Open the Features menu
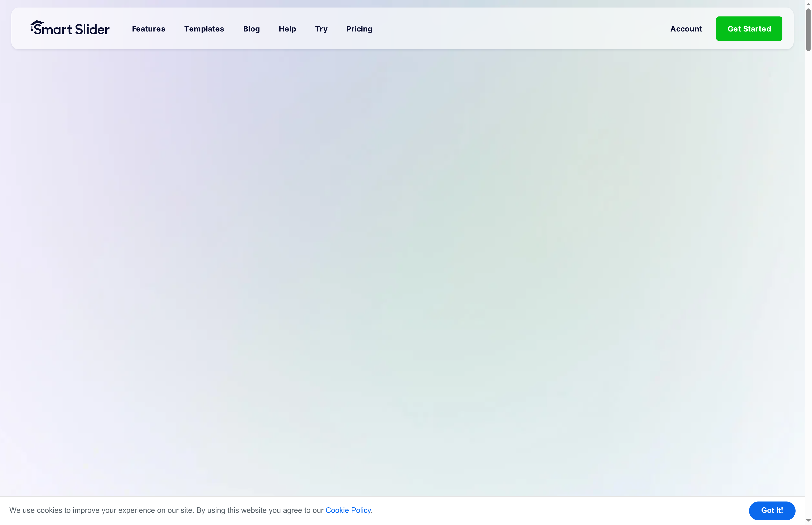The height and width of the screenshot is (525, 812). [148, 29]
